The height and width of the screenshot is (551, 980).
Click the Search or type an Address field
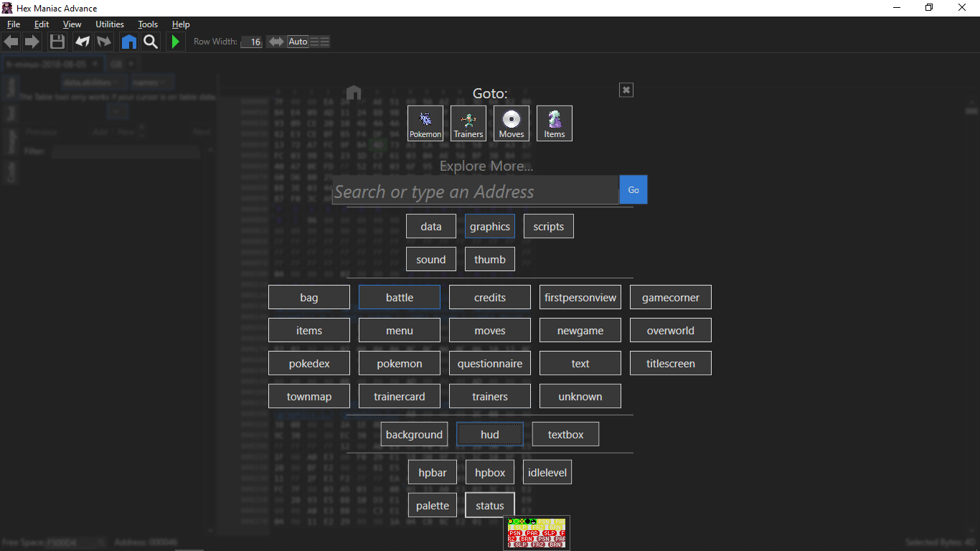475,192
